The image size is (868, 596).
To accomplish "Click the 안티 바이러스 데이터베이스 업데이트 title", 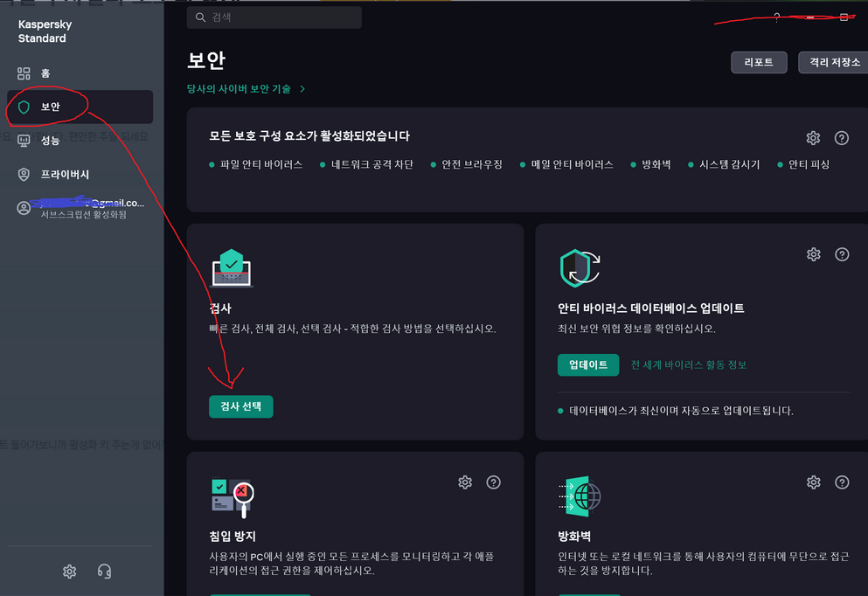I will (x=651, y=308).
